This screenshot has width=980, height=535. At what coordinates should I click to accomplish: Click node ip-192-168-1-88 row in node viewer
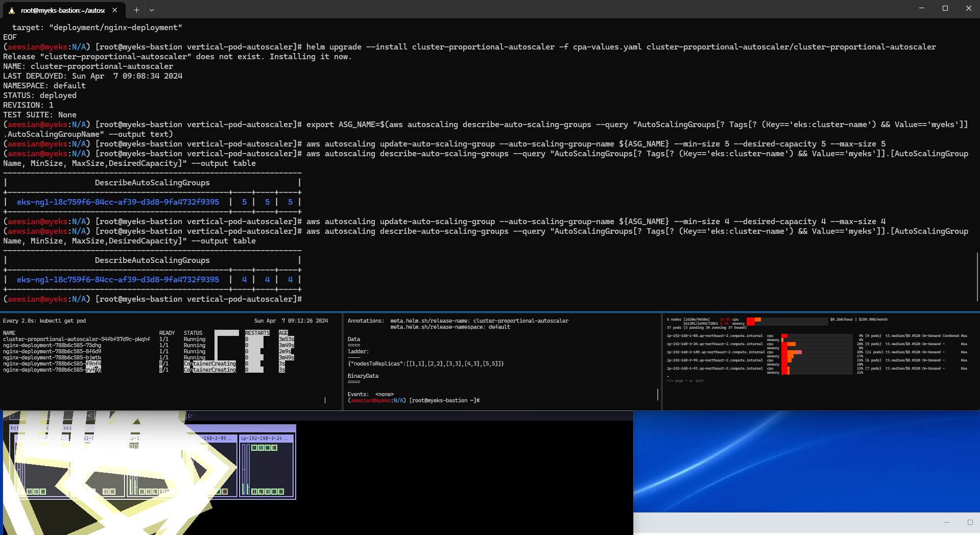(x=817, y=337)
